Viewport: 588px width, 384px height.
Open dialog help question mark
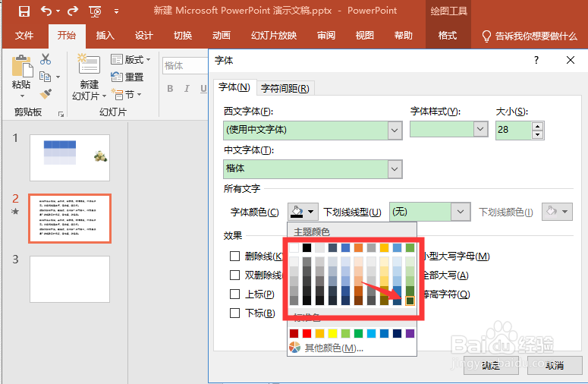(536, 60)
